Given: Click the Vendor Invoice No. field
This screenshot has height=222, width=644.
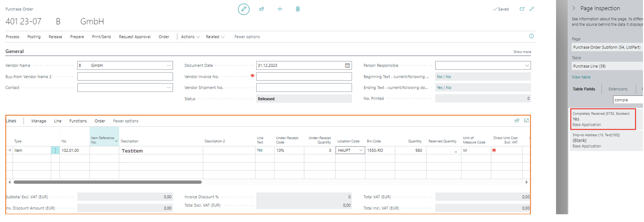Looking at the screenshot, I should [304, 77].
